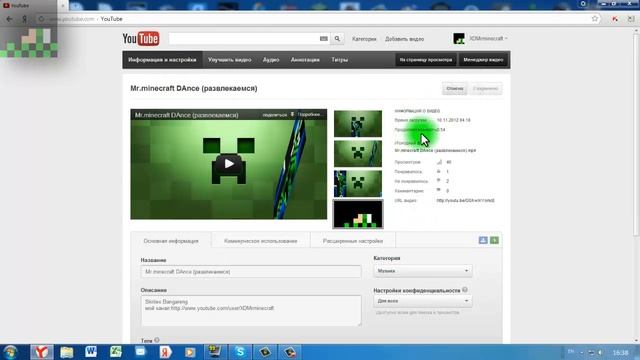Select the second video thumbnail
This screenshot has height=360, width=640.
click(358, 153)
